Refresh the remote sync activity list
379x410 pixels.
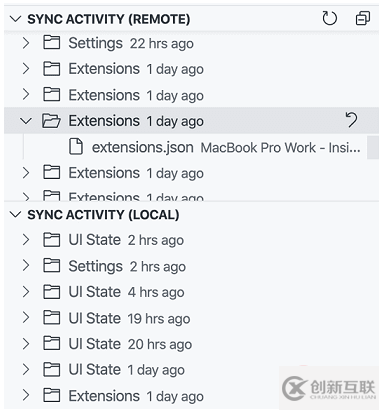click(329, 18)
